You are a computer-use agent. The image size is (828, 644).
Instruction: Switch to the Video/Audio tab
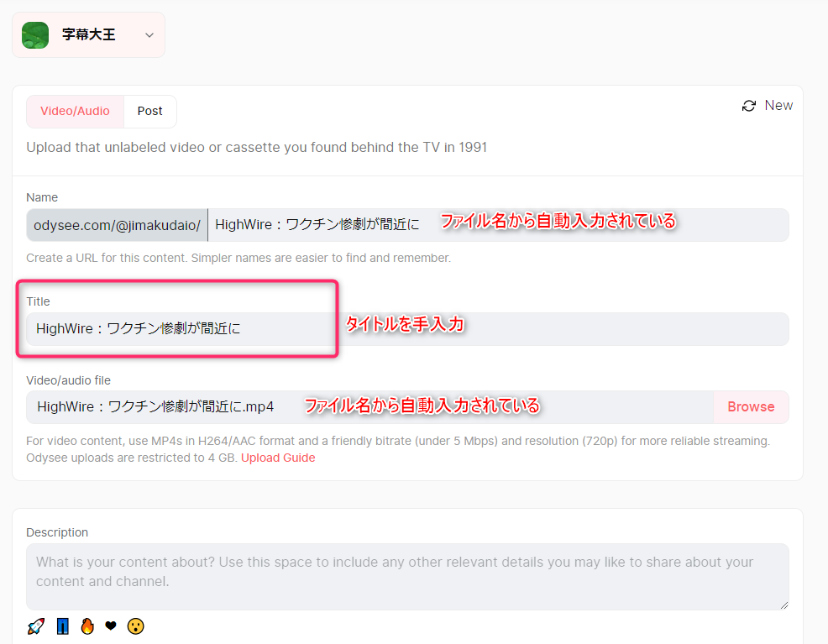pyautogui.click(x=75, y=111)
